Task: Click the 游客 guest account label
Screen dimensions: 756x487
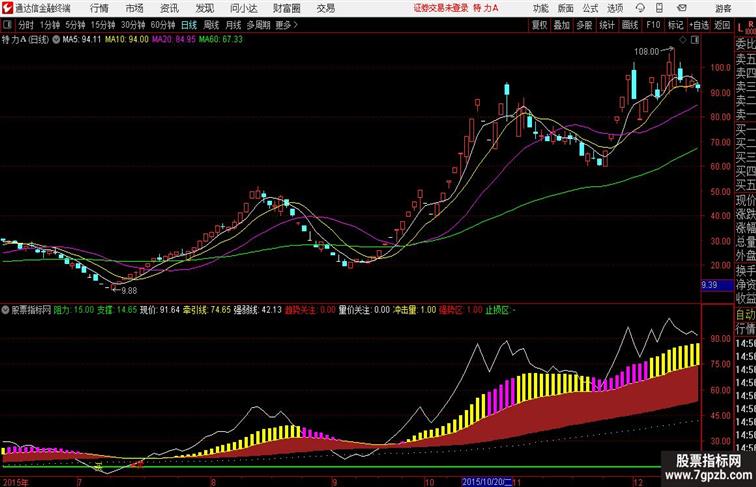Action: tap(723, 8)
